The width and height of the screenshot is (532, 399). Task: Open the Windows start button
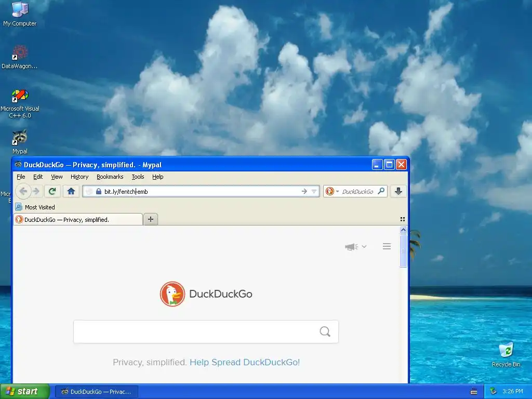[x=25, y=391]
